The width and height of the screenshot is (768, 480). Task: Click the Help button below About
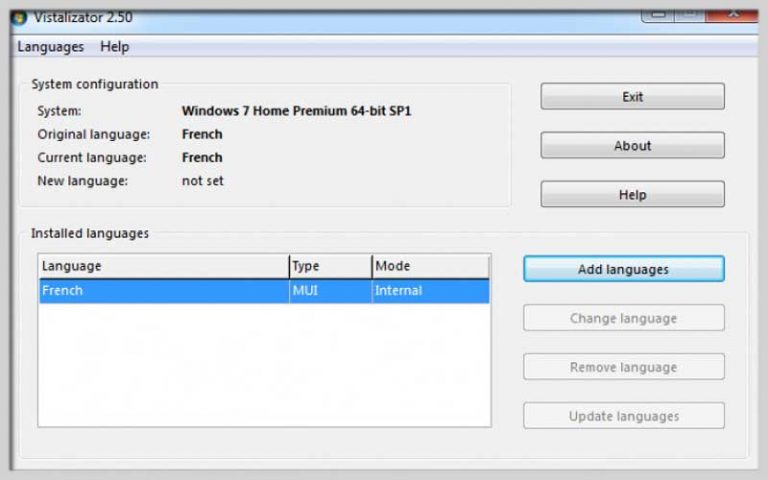coord(632,195)
